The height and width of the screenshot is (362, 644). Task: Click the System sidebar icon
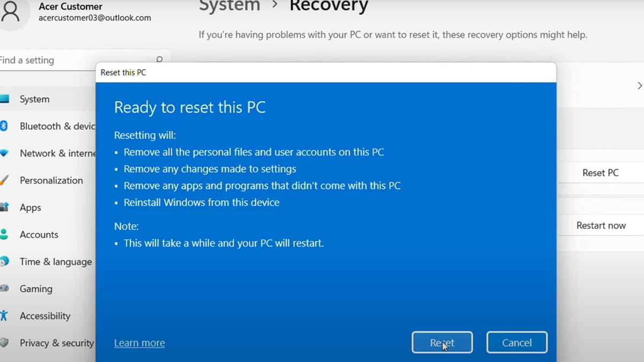click(x=4, y=99)
